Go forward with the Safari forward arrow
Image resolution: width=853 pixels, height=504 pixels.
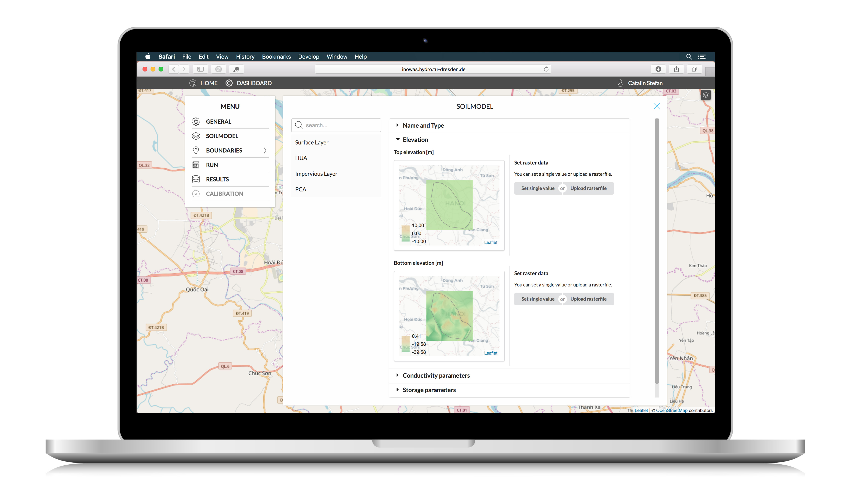click(x=184, y=69)
